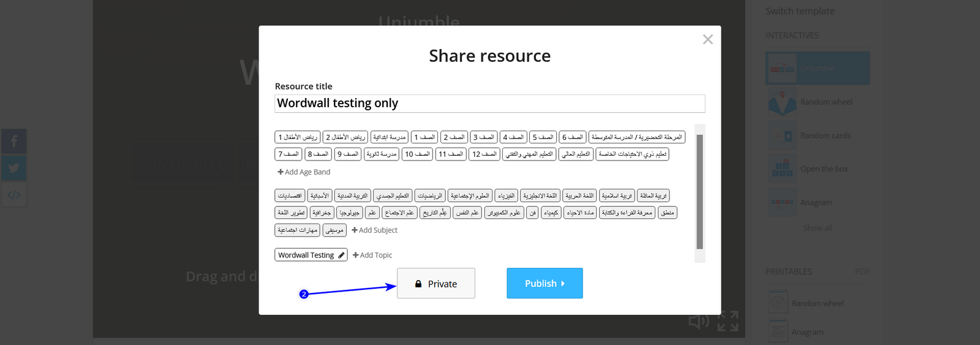Click Show all templates link
The image size is (980, 345).
point(818,228)
